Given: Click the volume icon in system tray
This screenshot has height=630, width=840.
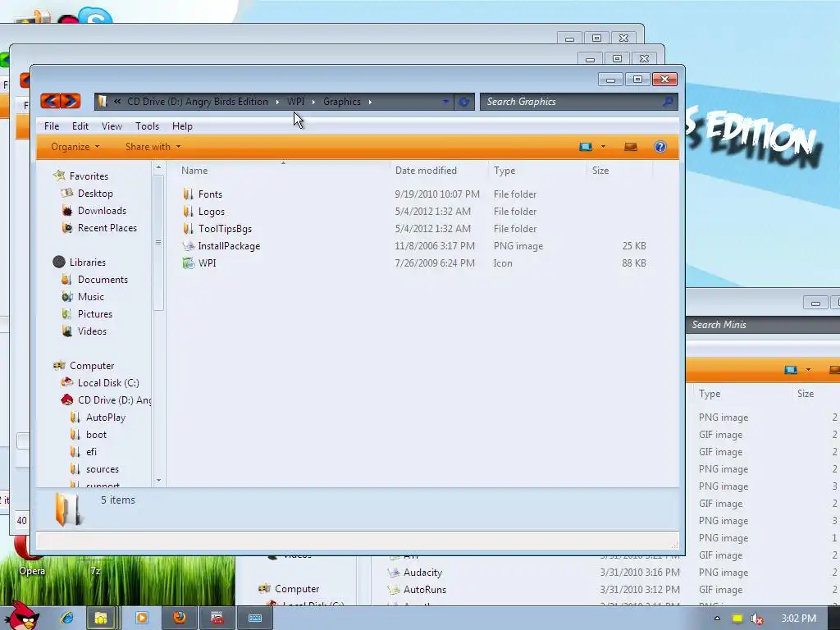Looking at the screenshot, I should 756,619.
